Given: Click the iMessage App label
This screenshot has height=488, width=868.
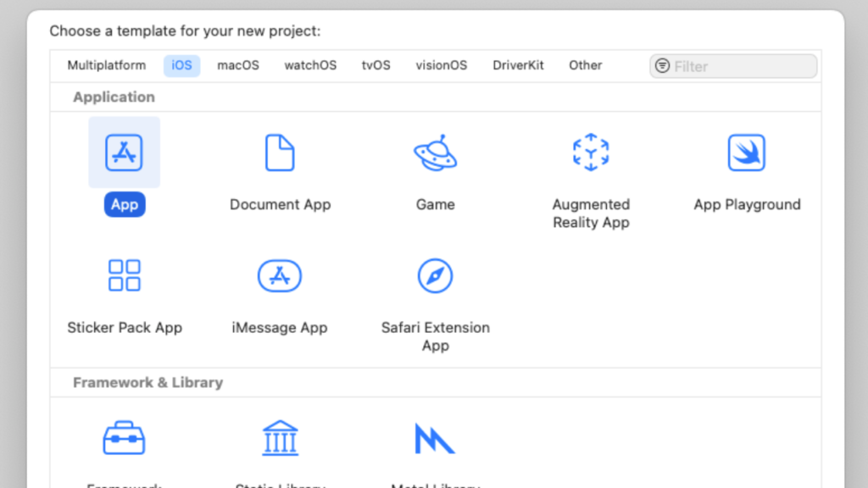Looking at the screenshot, I should click(280, 328).
